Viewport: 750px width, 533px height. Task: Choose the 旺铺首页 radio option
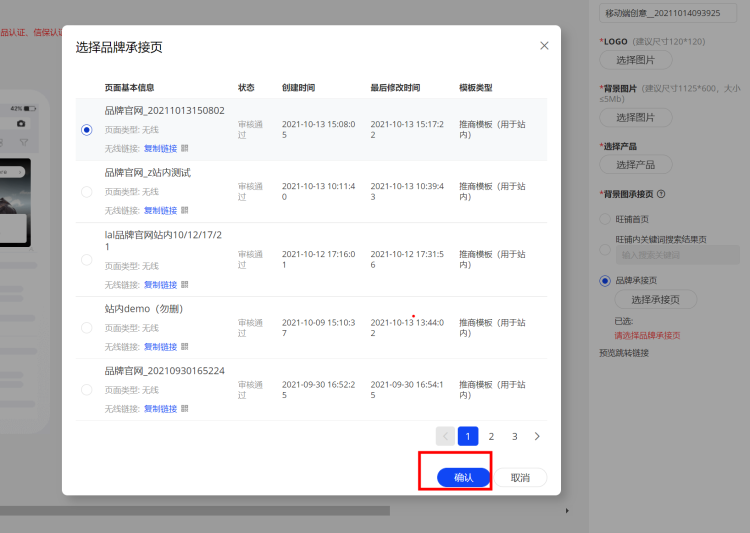pyautogui.click(x=605, y=218)
